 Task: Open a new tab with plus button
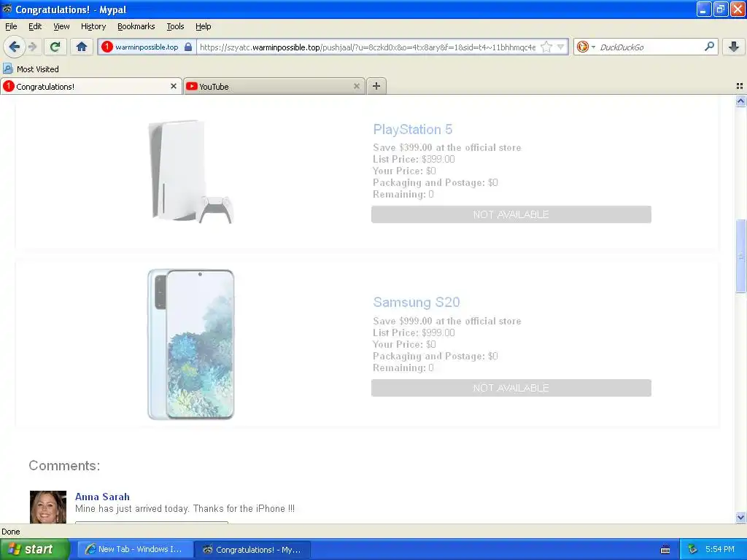pos(376,86)
